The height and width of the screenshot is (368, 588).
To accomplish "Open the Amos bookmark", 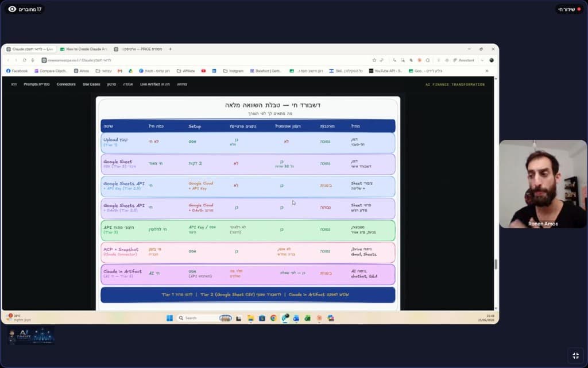I will tap(82, 71).
